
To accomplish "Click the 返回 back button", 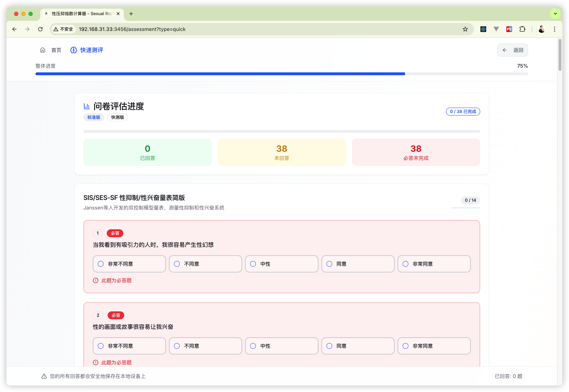I will coord(512,50).
